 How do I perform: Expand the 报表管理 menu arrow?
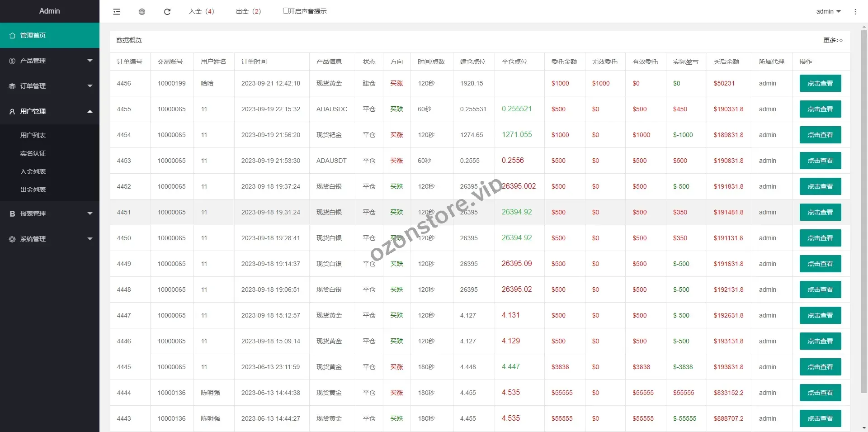(90, 214)
